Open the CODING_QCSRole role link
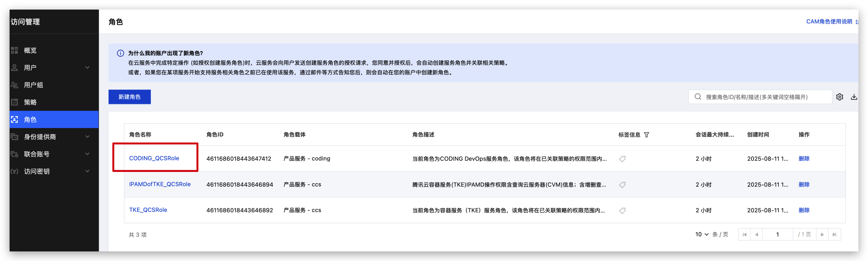Screen dimensions: 868x261 pyautogui.click(x=154, y=158)
